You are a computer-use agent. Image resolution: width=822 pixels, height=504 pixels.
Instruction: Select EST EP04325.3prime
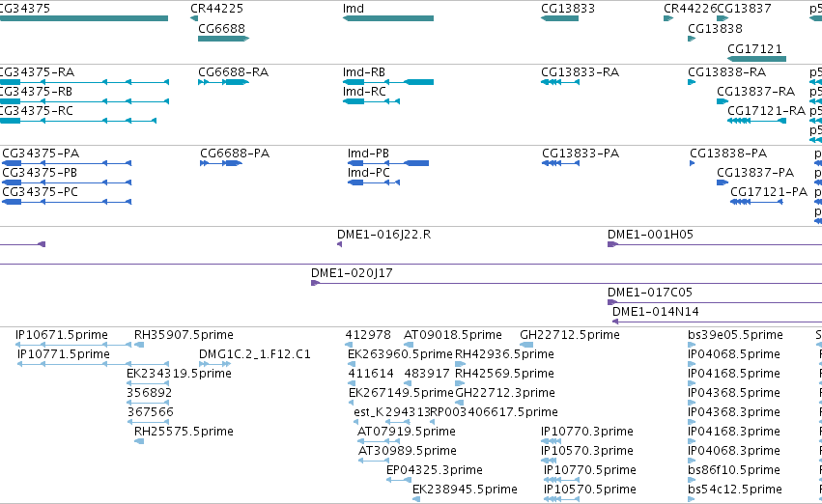(x=435, y=470)
